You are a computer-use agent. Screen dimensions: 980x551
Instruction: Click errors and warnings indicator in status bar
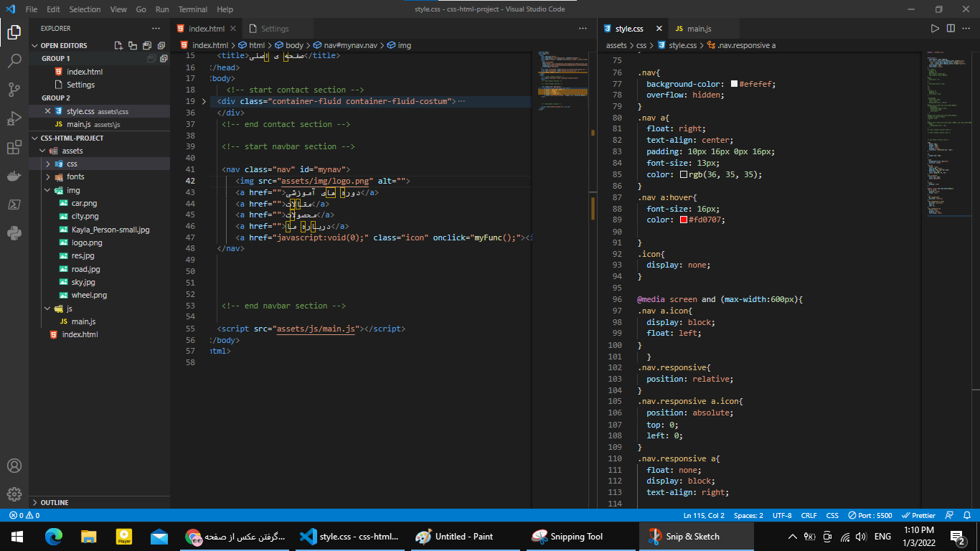click(24, 515)
